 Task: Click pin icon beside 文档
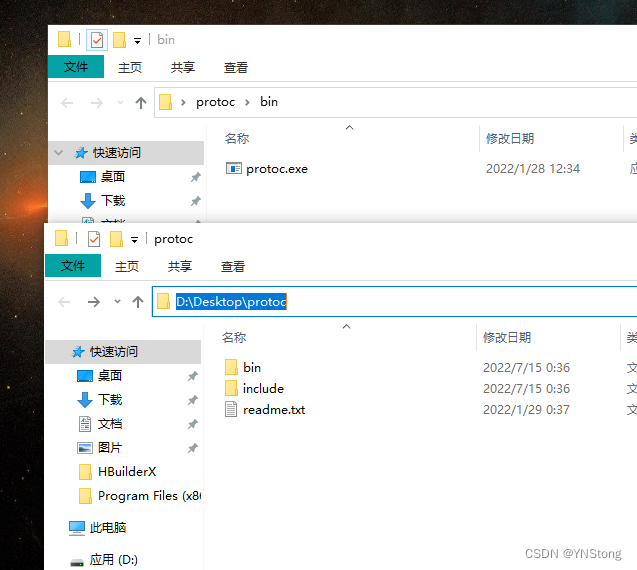click(193, 424)
